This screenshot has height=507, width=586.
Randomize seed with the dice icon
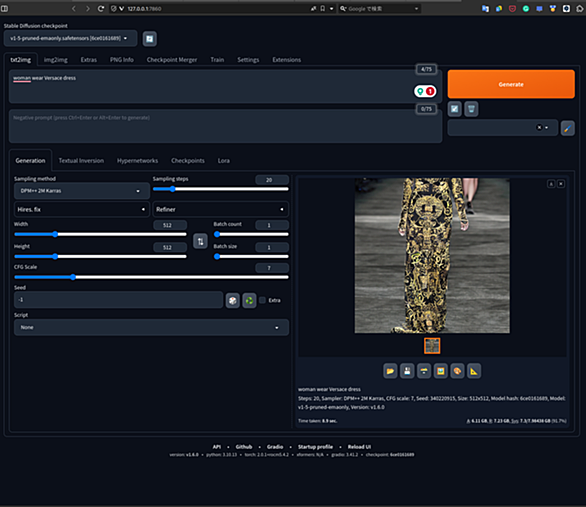[x=232, y=300]
